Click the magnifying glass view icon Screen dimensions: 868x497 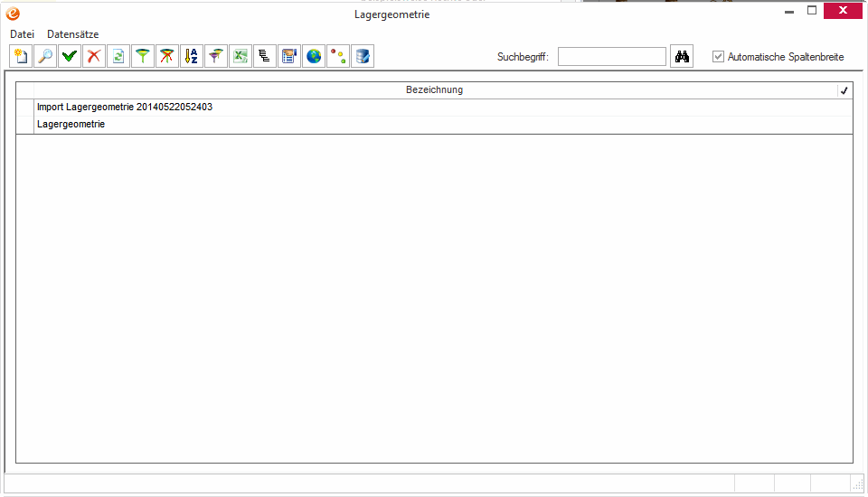[x=45, y=56]
